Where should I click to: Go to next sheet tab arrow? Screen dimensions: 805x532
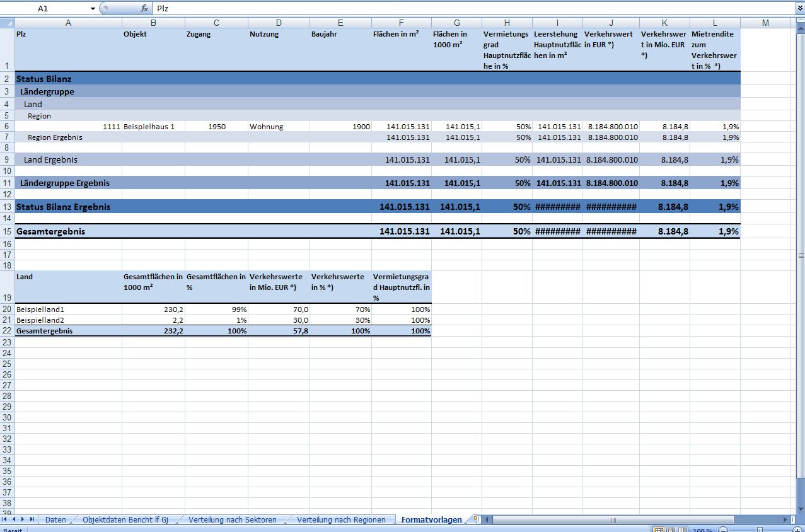(x=23, y=519)
